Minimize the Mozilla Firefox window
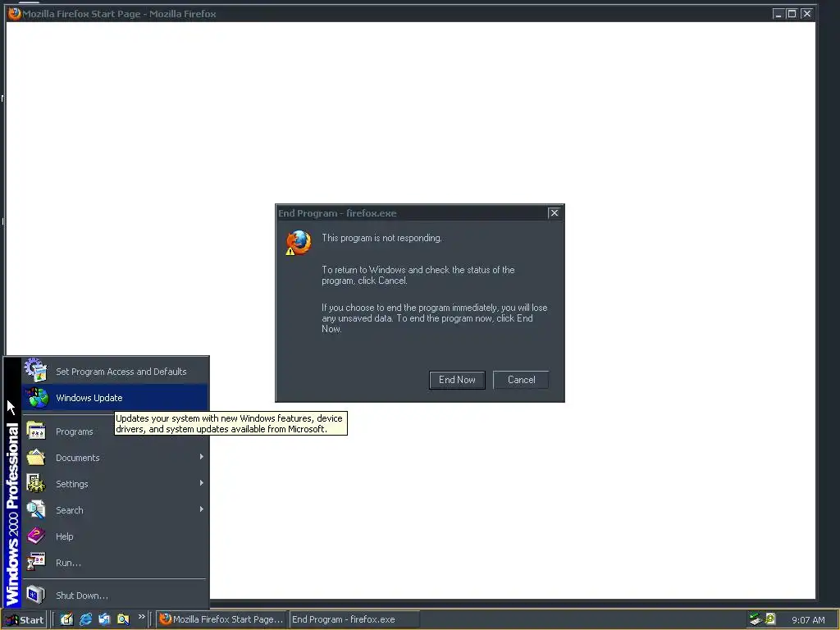Image resolution: width=840 pixels, height=630 pixels. (x=778, y=14)
